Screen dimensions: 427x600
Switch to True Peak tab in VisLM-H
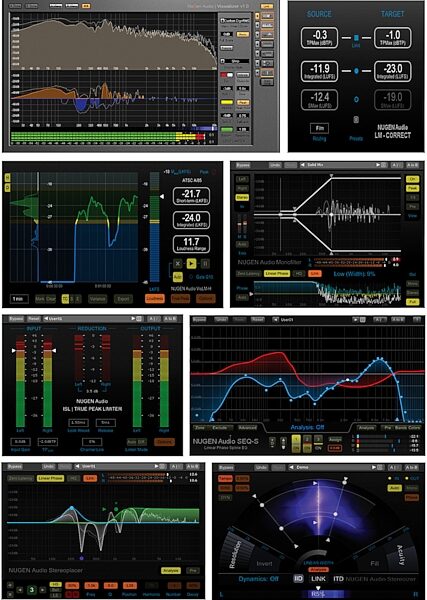click(x=180, y=298)
